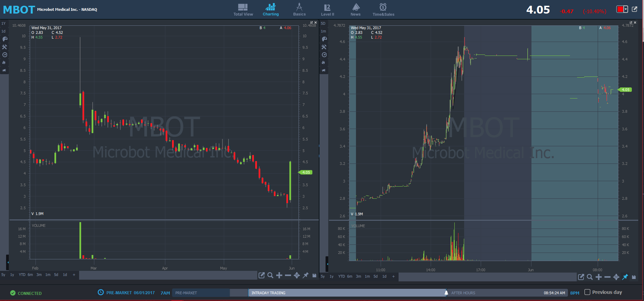Open the Basics tab
The height and width of the screenshot is (301, 644).
(299, 9)
